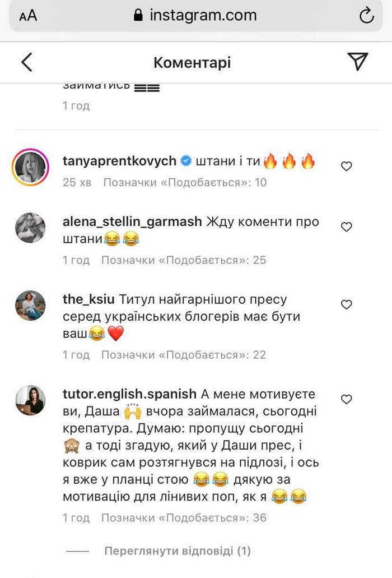Open direct messages paper plane icon
Screen dimensions: 392x578
tap(357, 62)
